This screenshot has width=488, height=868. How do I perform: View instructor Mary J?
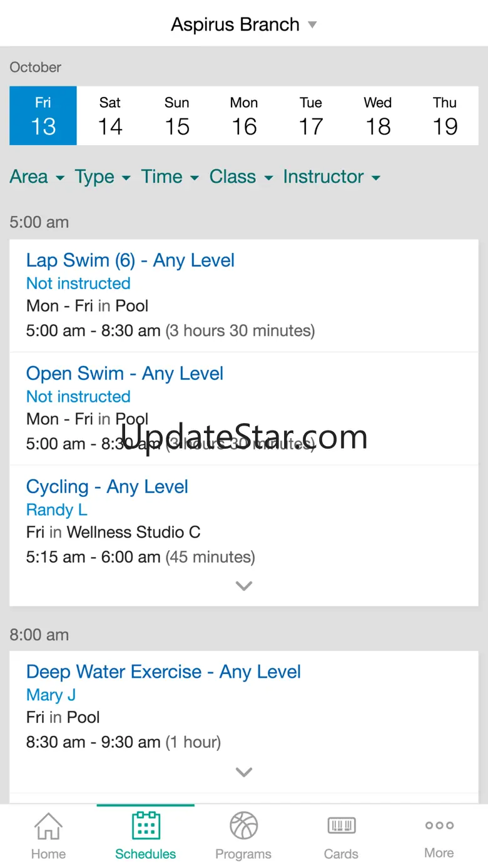pyautogui.click(x=51, y=695)
